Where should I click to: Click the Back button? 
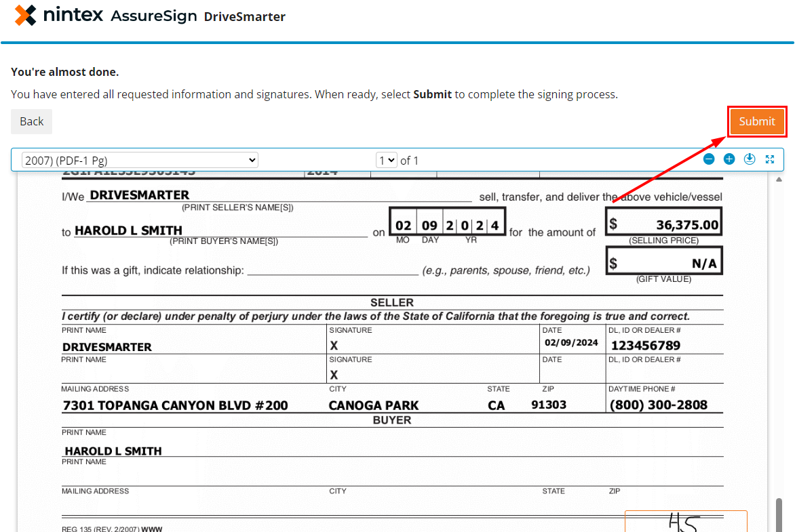coord(31,121)
